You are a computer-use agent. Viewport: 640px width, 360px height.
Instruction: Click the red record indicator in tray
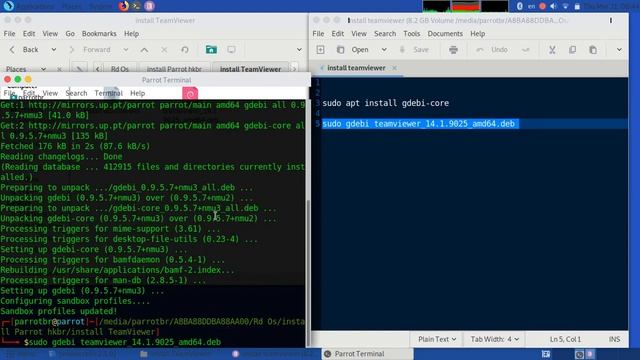click(542, 6)
